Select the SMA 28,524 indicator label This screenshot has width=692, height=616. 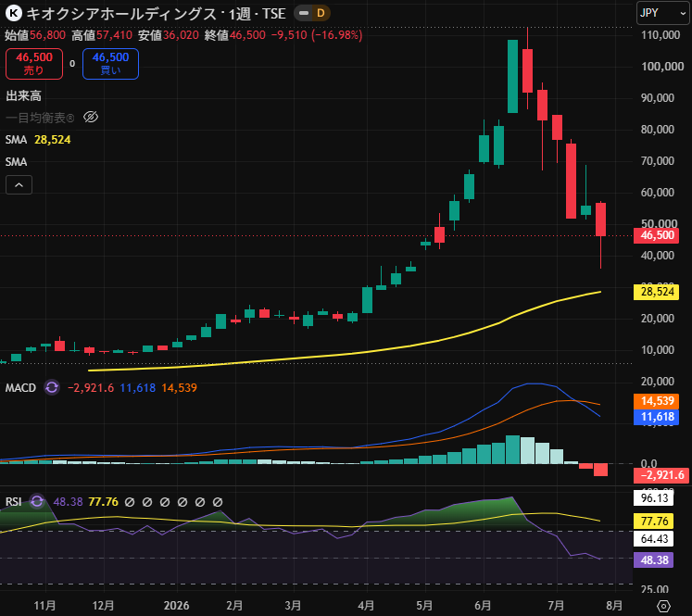coord(38,140)
